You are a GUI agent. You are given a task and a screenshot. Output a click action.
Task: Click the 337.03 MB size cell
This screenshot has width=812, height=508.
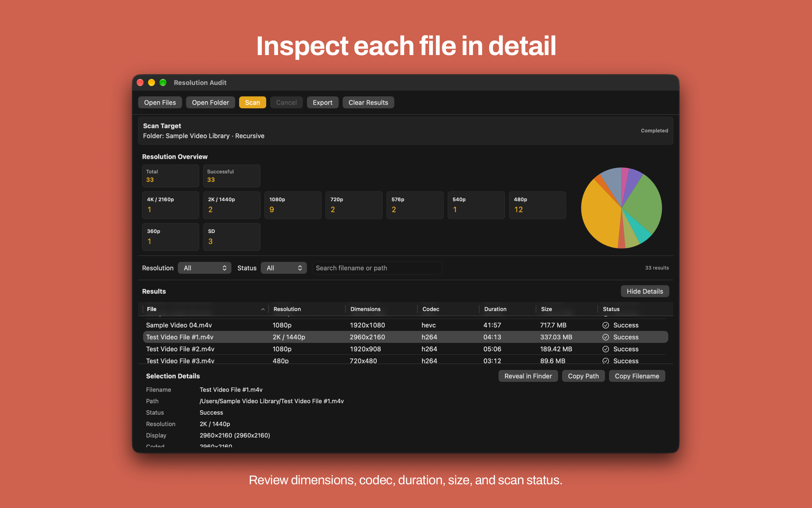coord(556,337)
